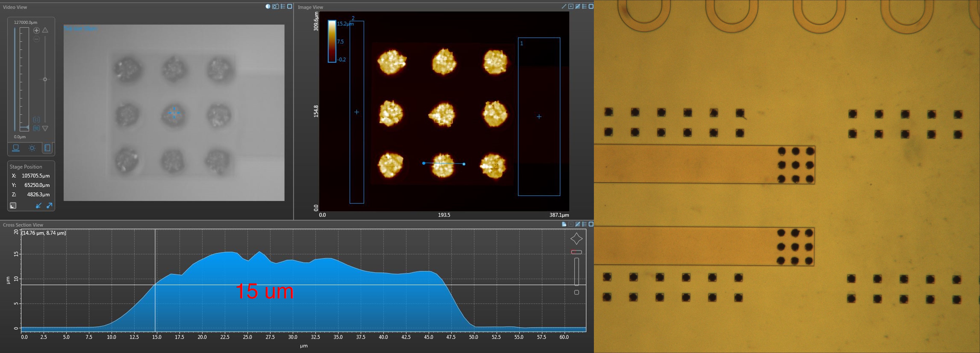Click the focus slider handle in the Video View panel
This screenshot has width=980, height=353.
click(x=45, y=79)
